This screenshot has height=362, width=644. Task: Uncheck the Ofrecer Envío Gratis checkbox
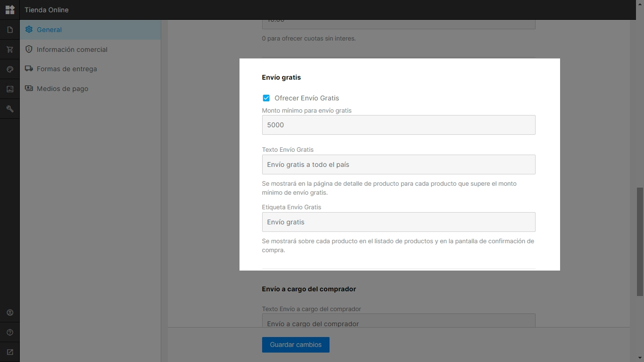tap(266, 98)
